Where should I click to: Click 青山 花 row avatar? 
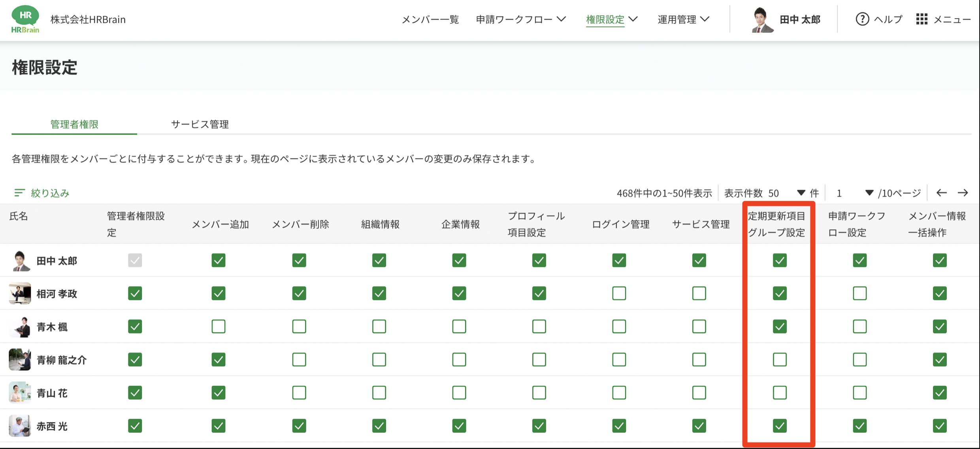click(20, 392)
